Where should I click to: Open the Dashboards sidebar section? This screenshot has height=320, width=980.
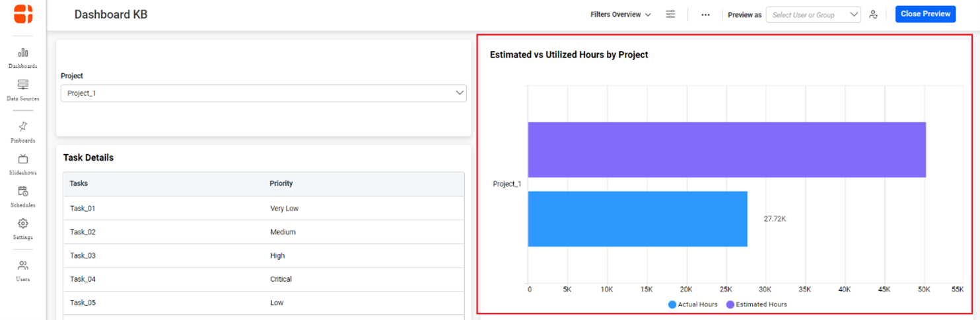(23, 58)
